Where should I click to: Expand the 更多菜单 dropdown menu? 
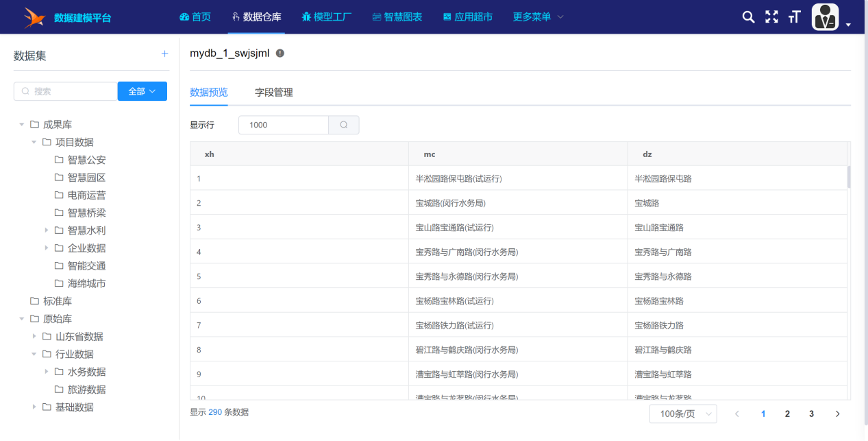(538, 16)
